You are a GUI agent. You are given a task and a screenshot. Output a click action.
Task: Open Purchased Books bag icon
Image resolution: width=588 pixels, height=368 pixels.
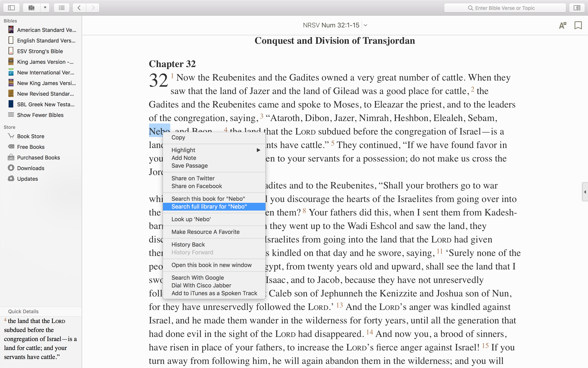click(11, 157)
